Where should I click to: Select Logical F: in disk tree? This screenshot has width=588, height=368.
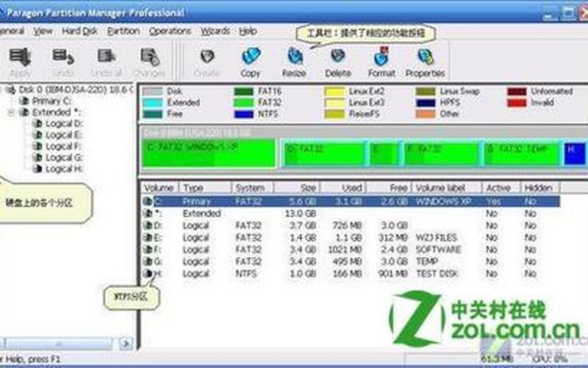tap(64, 146)
